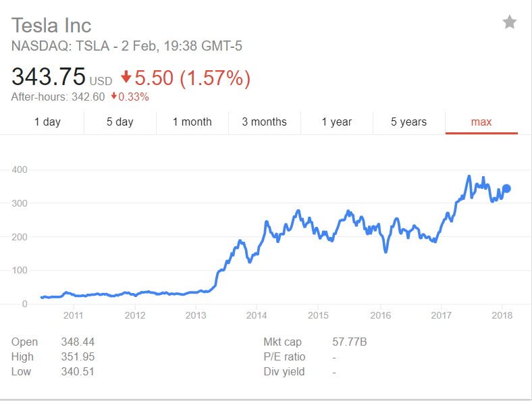Viewport: 532px width, 401px height.
Task: Click the 343.75 stock price
Action: [49, 76]
